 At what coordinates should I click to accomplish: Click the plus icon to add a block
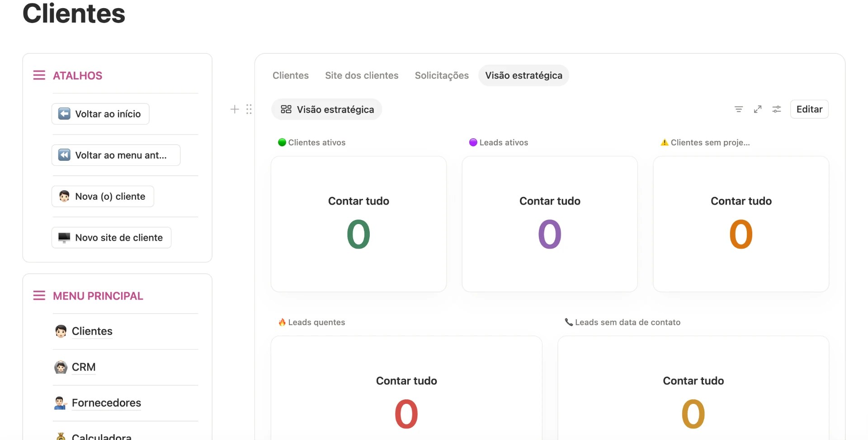235,109
